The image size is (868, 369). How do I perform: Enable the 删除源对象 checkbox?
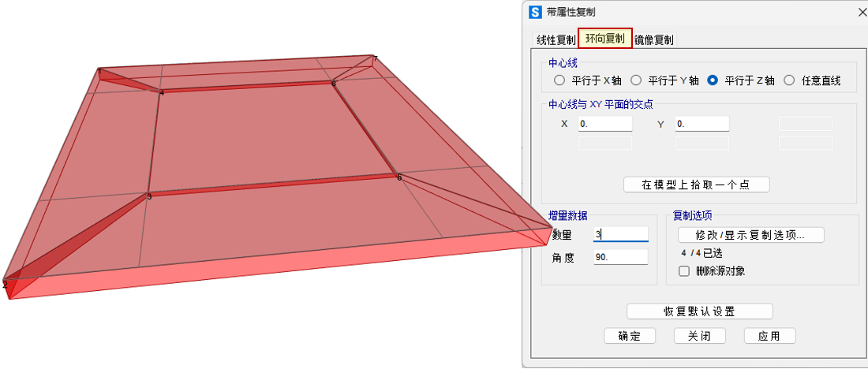click(684, 271)
